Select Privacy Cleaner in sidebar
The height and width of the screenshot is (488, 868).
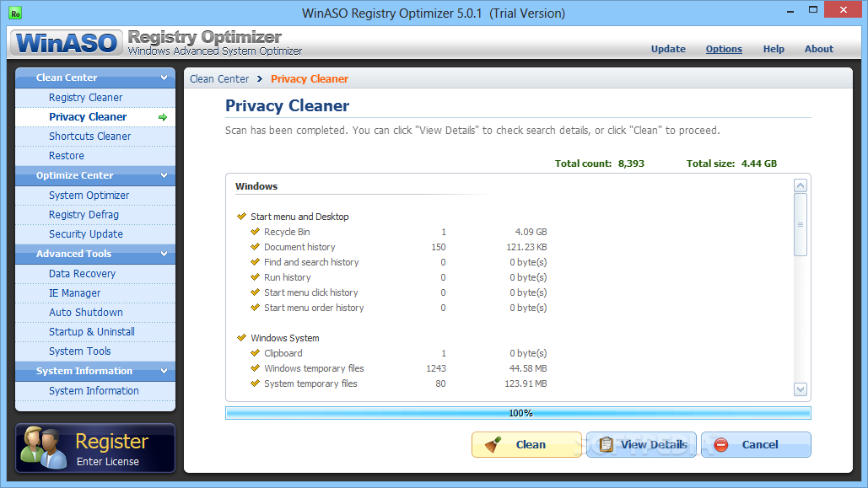pos(95,117)
